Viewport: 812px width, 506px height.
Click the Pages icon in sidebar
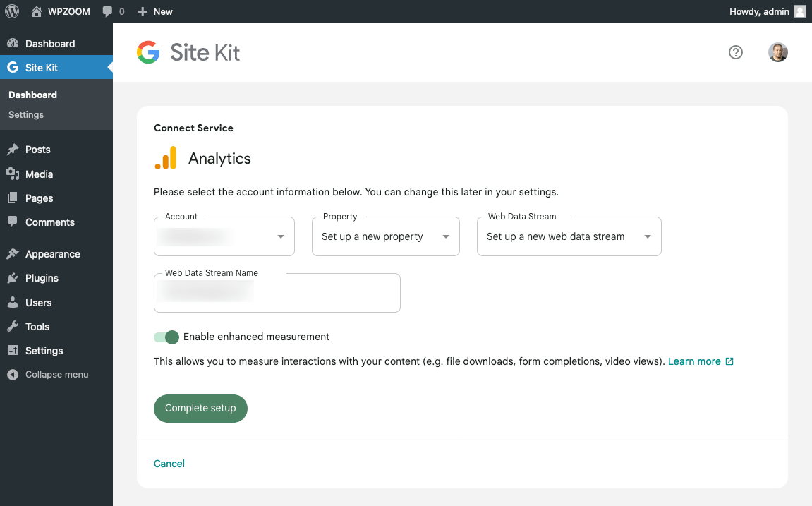13,198
